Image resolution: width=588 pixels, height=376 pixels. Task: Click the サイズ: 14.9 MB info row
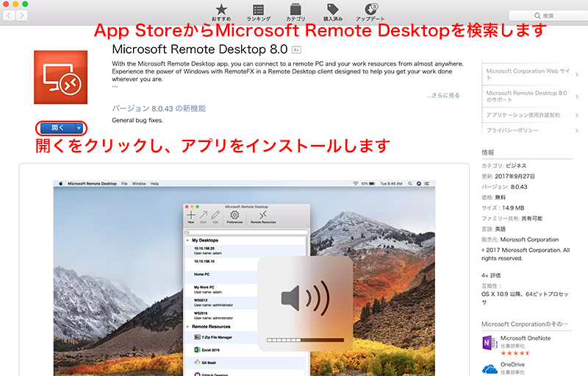[503, 208]
